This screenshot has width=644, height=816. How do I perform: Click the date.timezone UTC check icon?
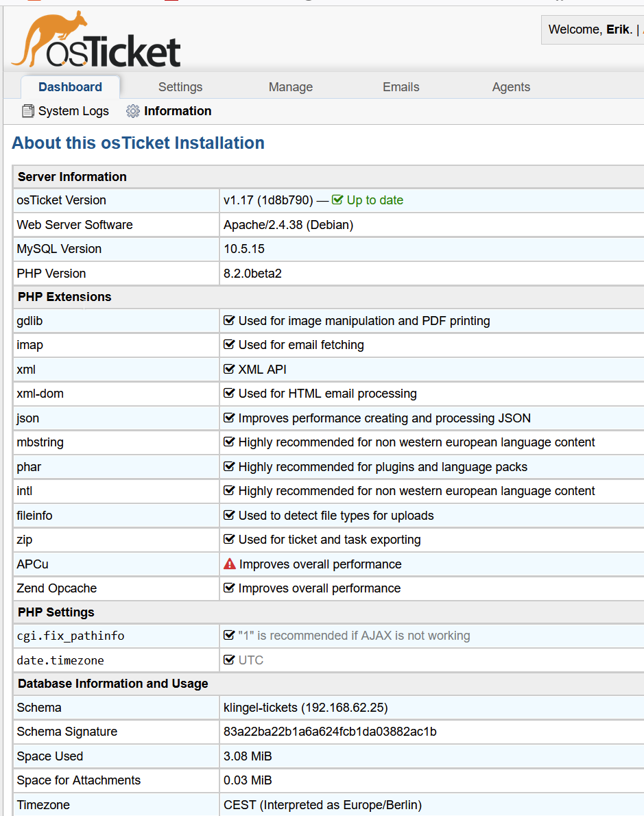coord(230,660)
